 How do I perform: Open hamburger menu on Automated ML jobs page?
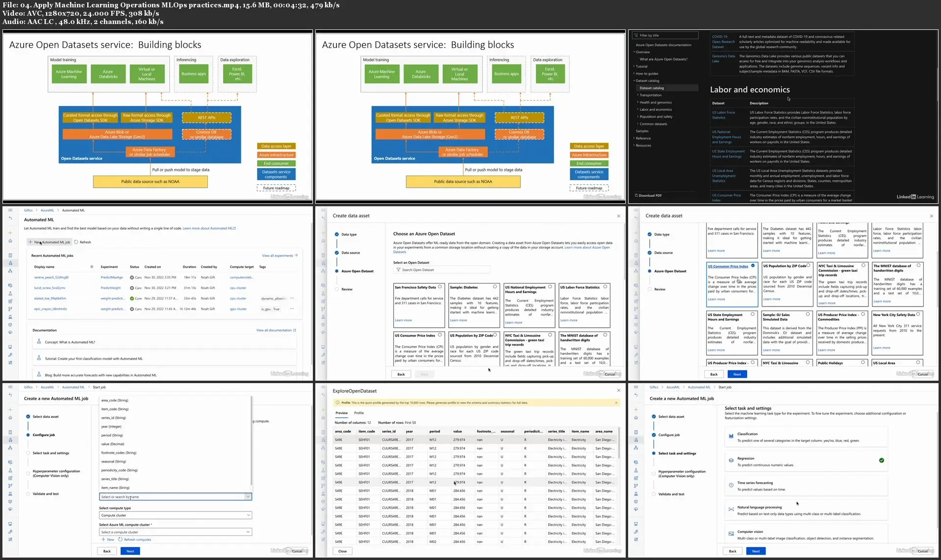coord(10,210)
